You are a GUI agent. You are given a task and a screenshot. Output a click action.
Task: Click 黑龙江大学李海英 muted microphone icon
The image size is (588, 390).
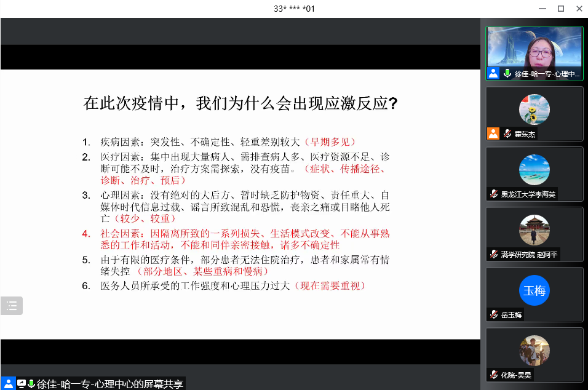pyautogui.click(x=494, y=194)
